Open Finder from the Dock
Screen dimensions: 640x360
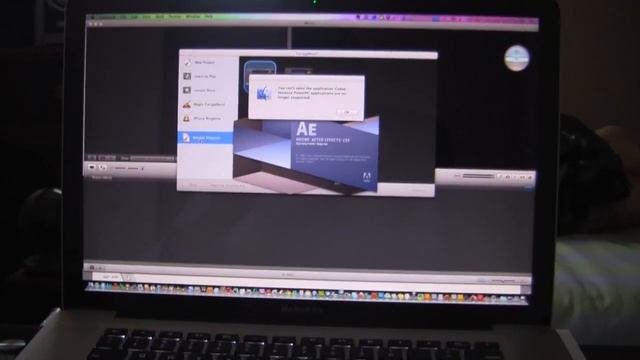coord(91,286)
